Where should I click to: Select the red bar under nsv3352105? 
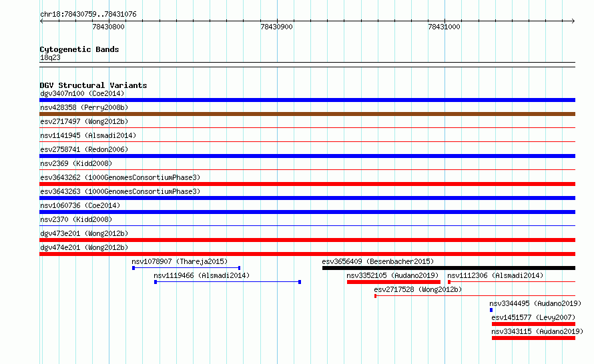pos(394,282)
